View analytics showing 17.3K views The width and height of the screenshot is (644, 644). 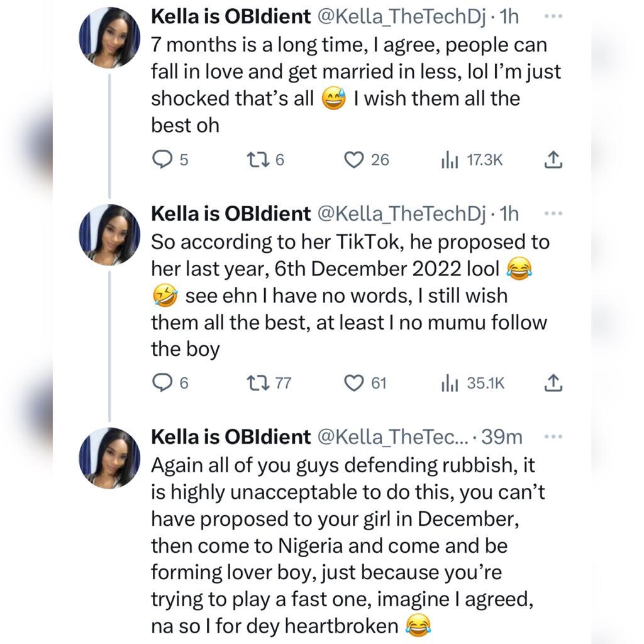coord(448,161)
